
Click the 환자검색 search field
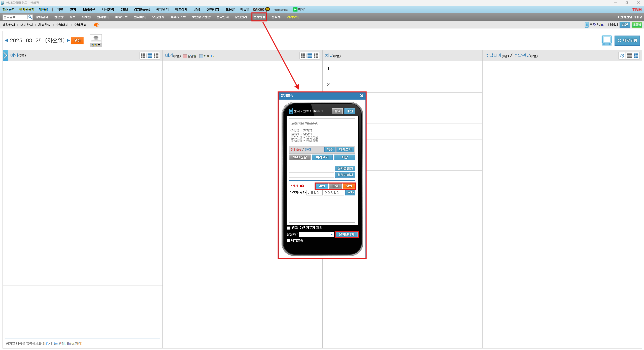pos(15,17)
